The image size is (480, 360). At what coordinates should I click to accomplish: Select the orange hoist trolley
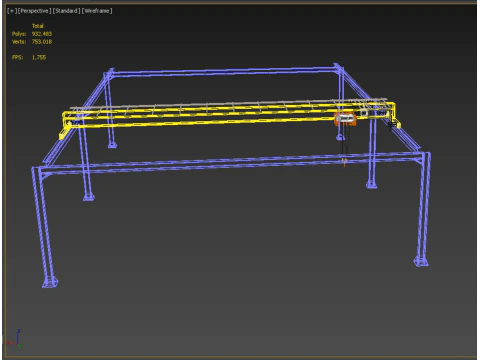point(345,119)
